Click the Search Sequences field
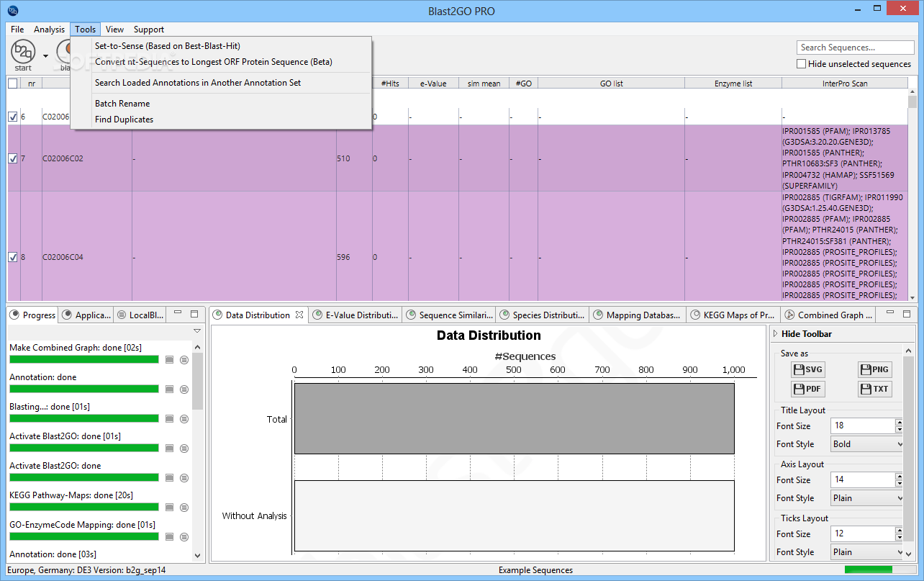 pos(853,48)
